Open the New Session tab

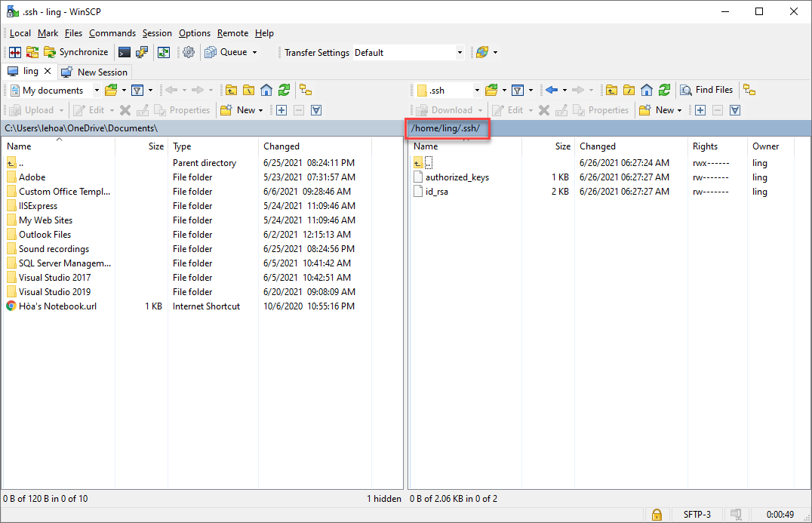coord(94,72)
